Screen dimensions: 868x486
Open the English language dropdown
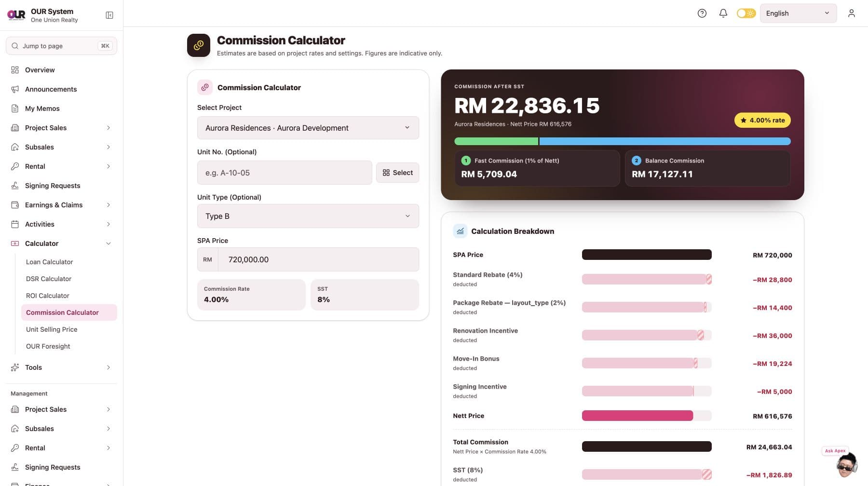click(x=798, y=13)
